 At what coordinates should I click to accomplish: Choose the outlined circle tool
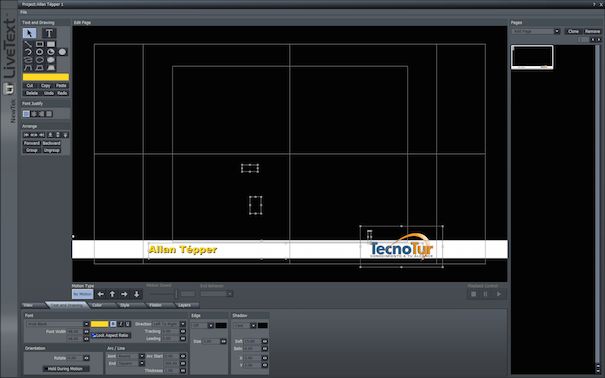(39, 52)
